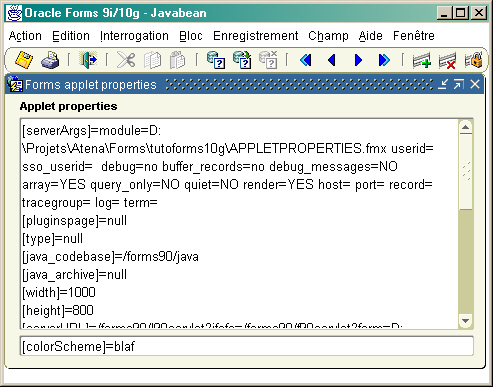Open the Interrogation menu

tap(134, 36)
